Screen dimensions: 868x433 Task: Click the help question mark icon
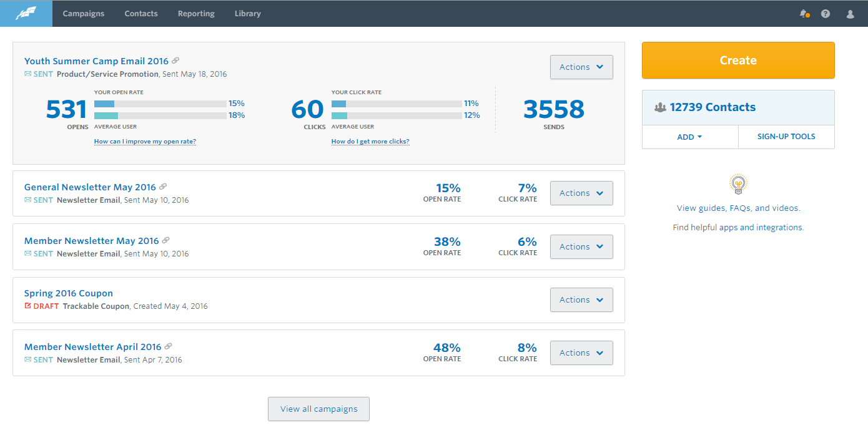826,13
